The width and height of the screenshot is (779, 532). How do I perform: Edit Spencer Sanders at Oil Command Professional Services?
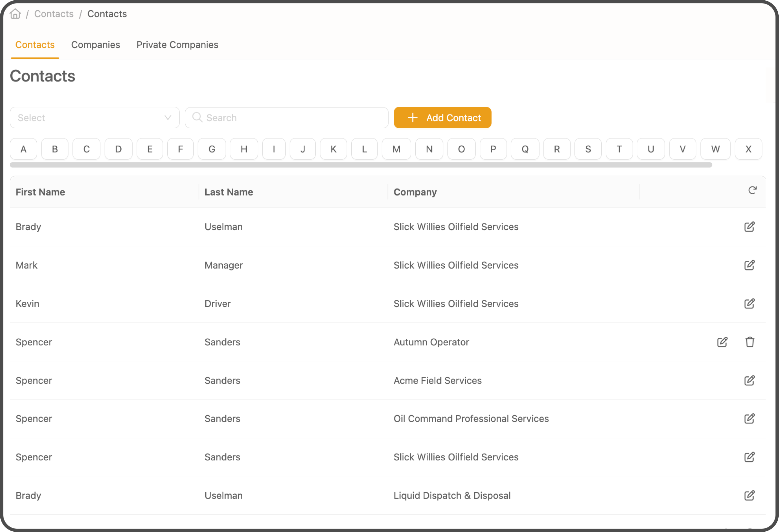[750, 418]
